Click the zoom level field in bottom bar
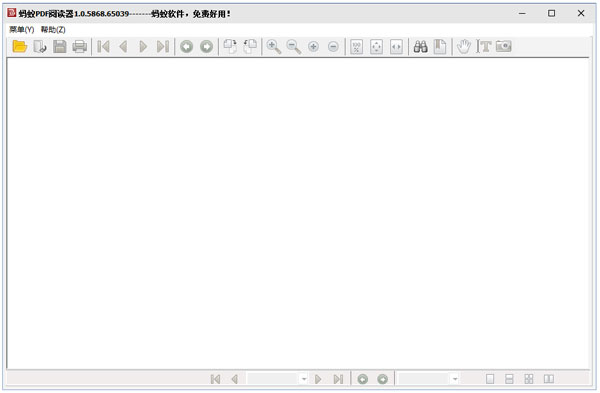Image resolution: width=600 pixels, height=393 pixels. click(x=424, y=379)
